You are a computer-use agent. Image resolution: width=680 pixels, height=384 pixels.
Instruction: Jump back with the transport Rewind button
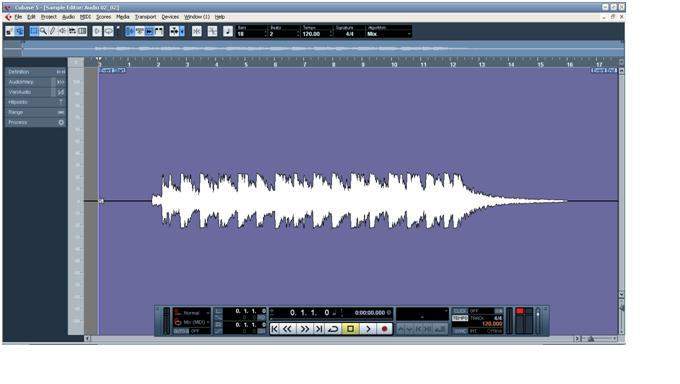(x=287, y=329)
